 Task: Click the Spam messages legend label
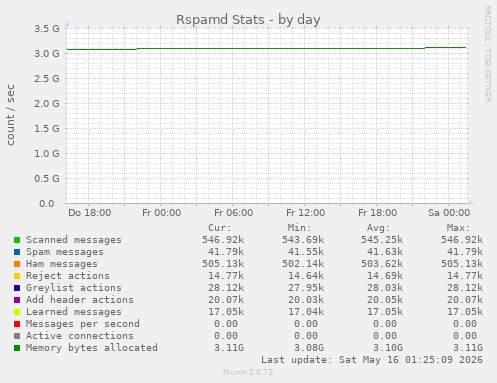tap(65, 252)
